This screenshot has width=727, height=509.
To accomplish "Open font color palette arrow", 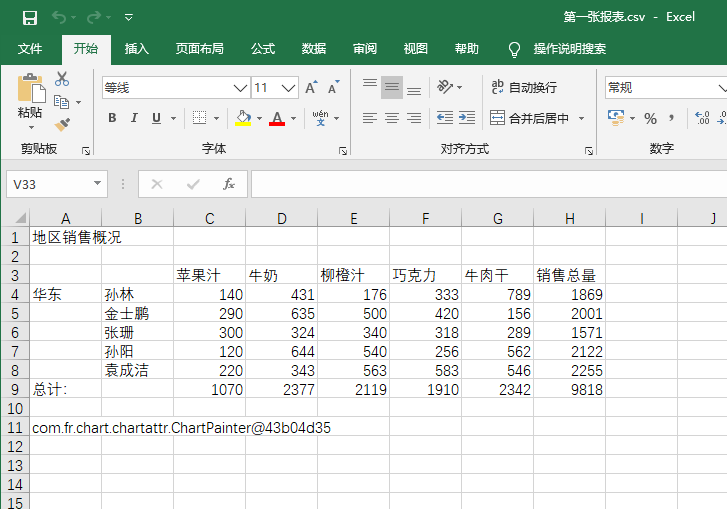I will tap(293, 119).
